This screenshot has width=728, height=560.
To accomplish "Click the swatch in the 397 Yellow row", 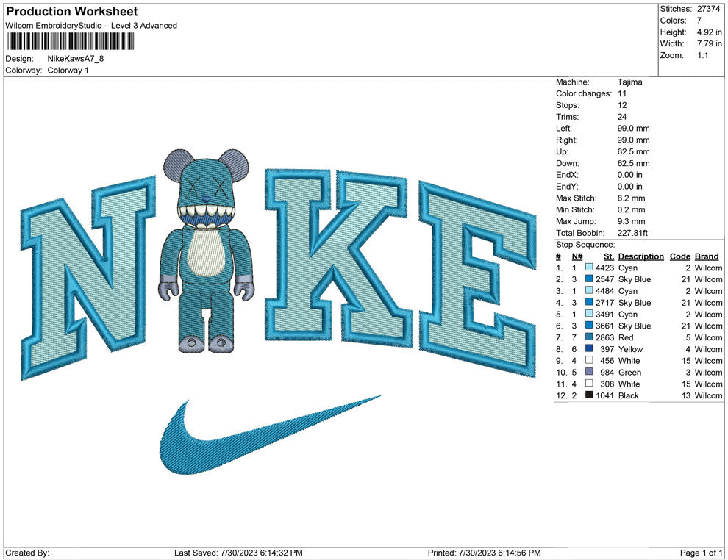I will pyautogui.click(x=589, y=348).
